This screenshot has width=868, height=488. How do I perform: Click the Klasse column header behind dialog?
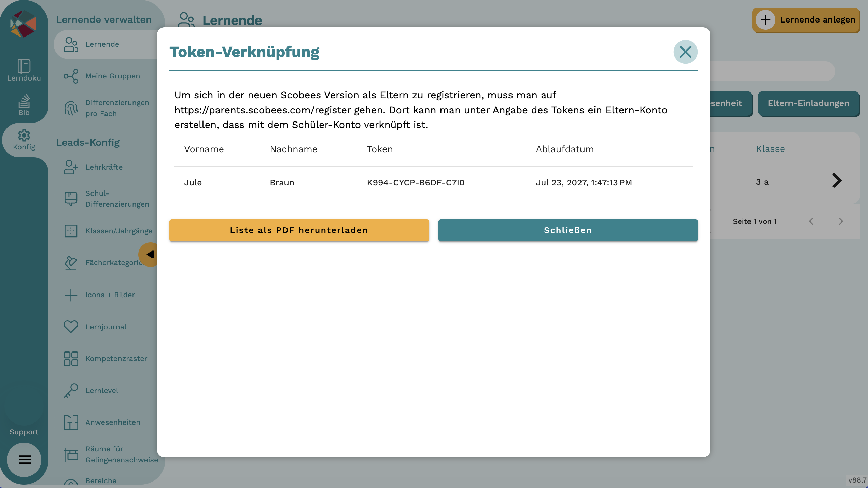[770, 149]
